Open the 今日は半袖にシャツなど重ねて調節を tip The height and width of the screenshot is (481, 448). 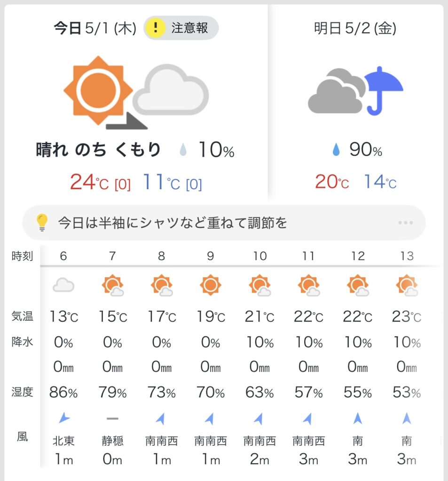point(172,223)
